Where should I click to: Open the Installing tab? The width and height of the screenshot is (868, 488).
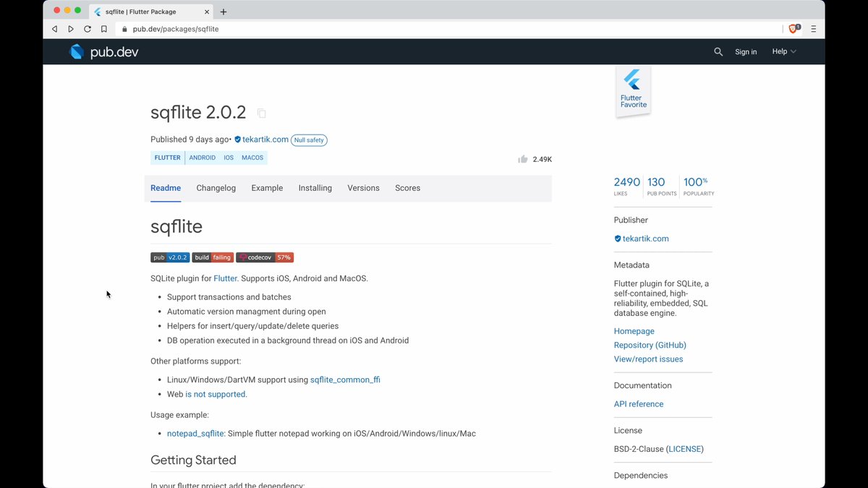point(315,188)
